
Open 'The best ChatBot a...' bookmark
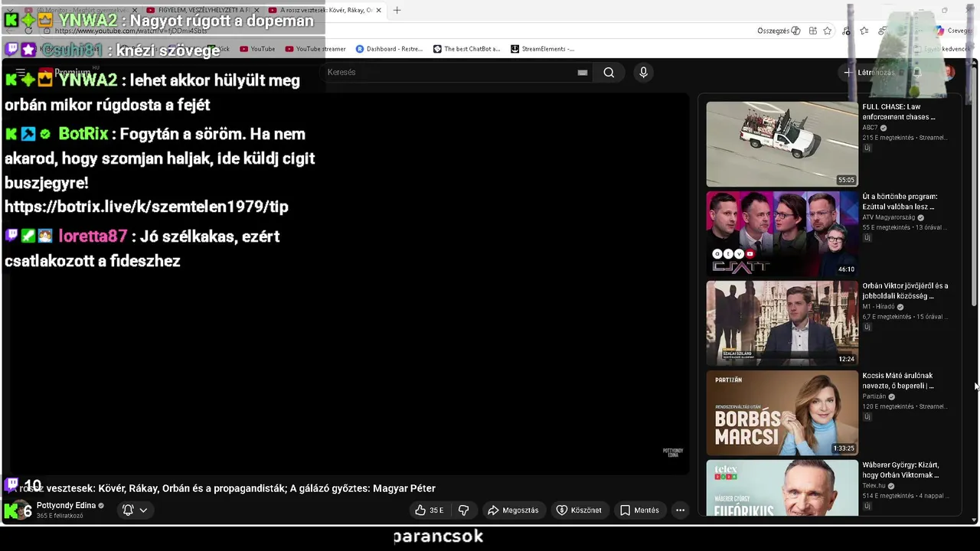tap(466, 49)
